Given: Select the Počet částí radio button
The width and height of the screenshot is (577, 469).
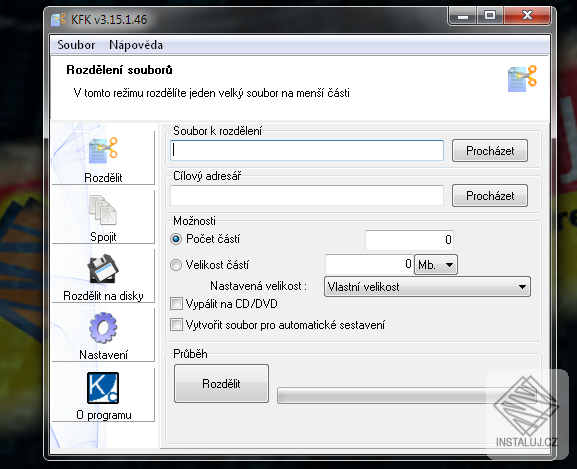Looking at the screenshot, I should coord(176,239).
